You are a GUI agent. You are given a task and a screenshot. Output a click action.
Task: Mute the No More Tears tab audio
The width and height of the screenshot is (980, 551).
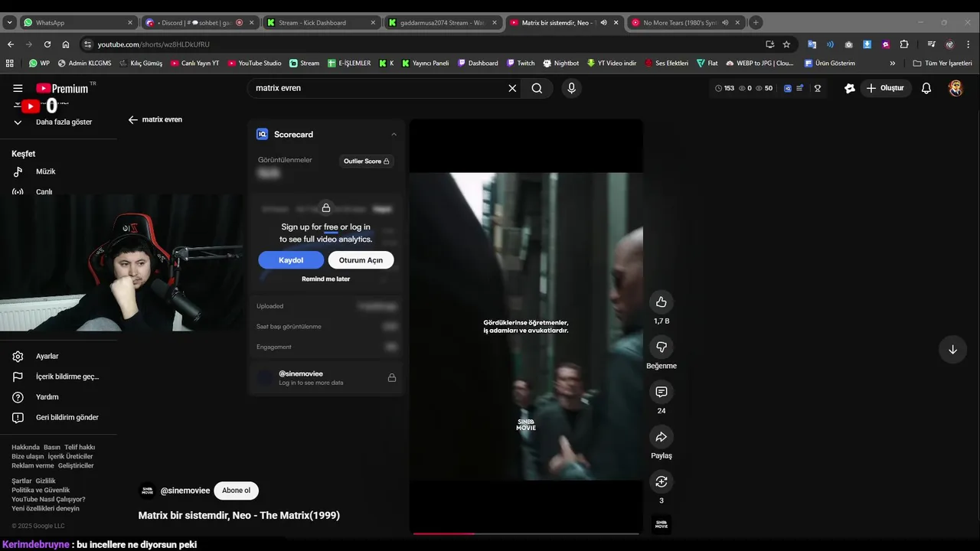tap(724, 23)
